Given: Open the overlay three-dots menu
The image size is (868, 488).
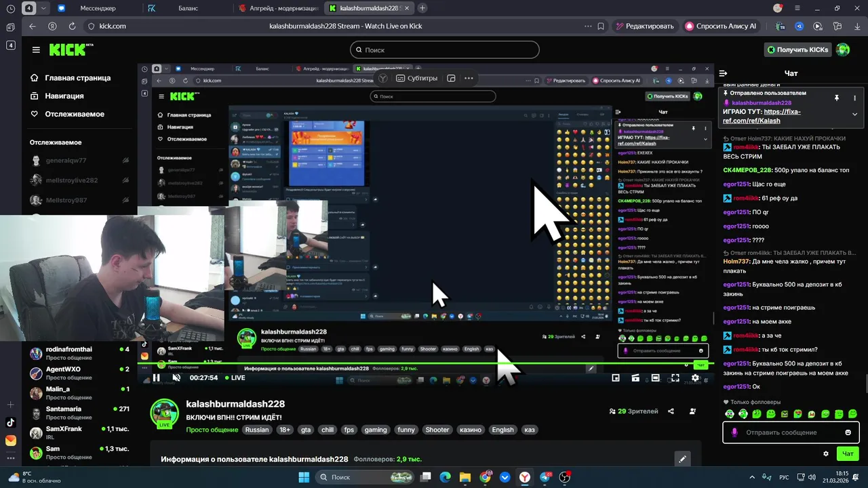Looking at the screenshot, I should [469, 78].
